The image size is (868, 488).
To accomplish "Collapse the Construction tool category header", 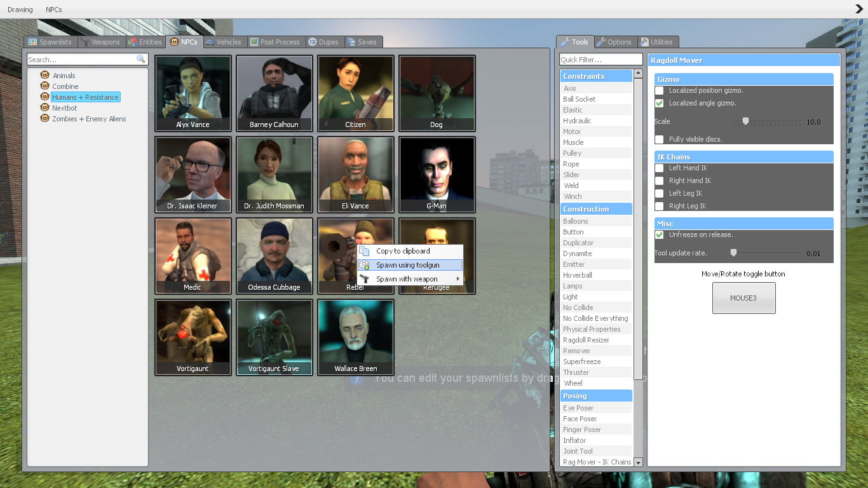I will (596, 209).
